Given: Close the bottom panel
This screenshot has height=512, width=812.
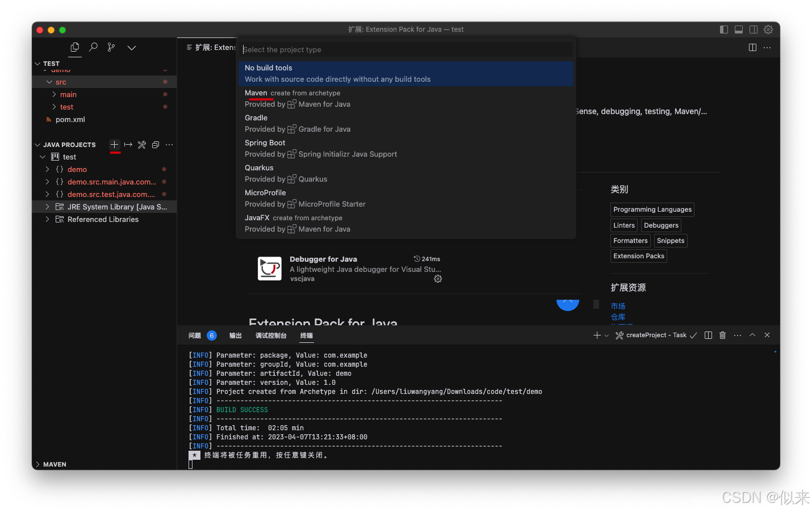Looking at the screenshot, I should [x=767, y=335].
